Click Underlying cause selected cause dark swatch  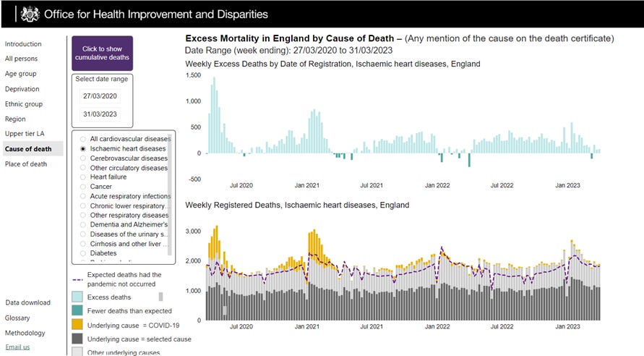point(77,339)
